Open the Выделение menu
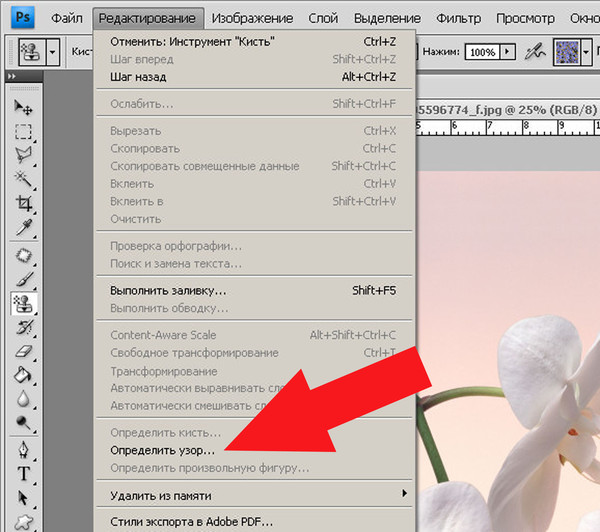Screen dimensions: 600x532 click(x=387, y=18)
